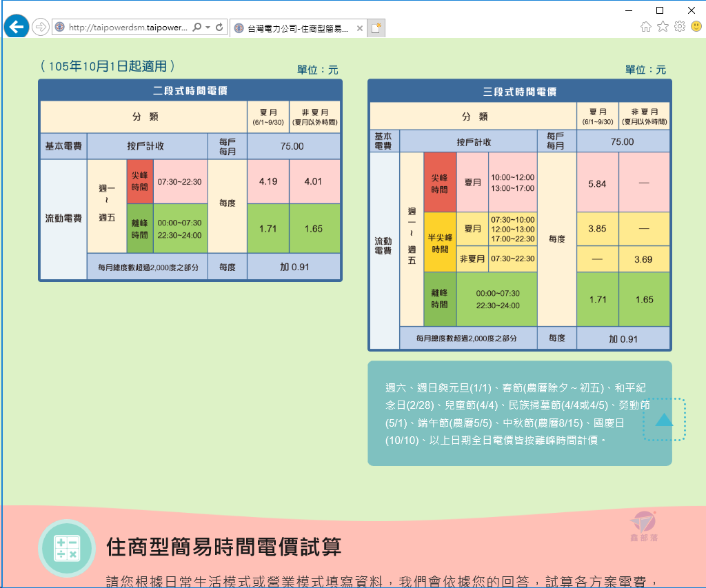Viewport: 706px width, 588px height.
Task: Click the yellow 半尖峰時間 cell
Action: [x=440, y=243]
